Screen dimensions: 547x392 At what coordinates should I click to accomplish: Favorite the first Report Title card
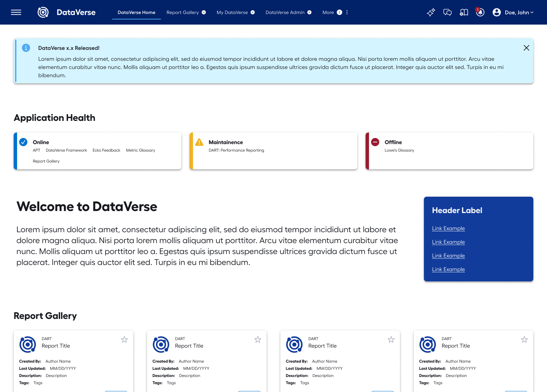(x=124, y=339)
